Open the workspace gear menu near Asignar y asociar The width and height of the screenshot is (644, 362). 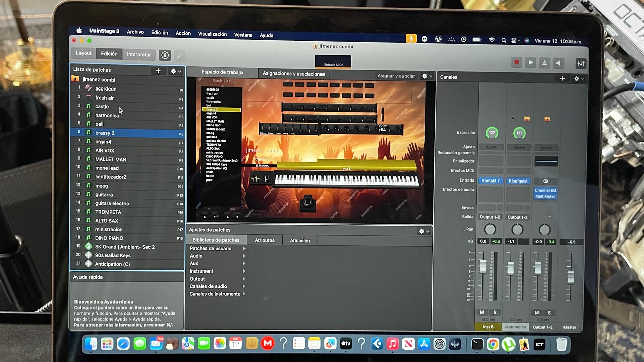click(x=427, y=76)
